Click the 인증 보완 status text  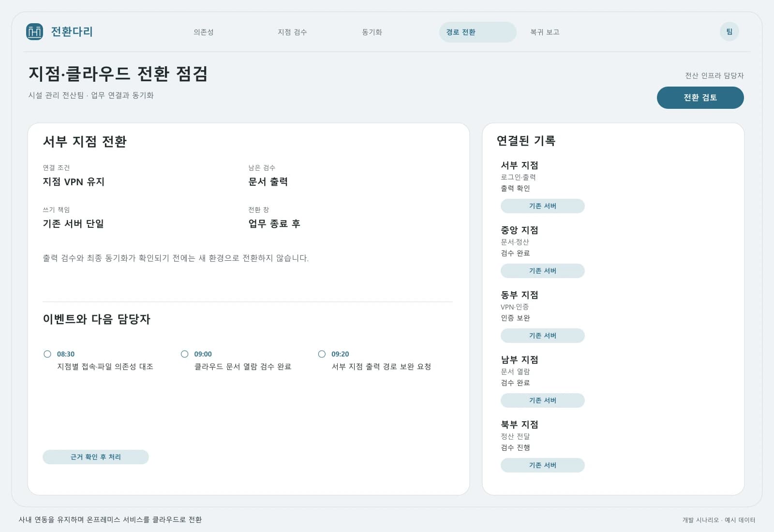515,318
